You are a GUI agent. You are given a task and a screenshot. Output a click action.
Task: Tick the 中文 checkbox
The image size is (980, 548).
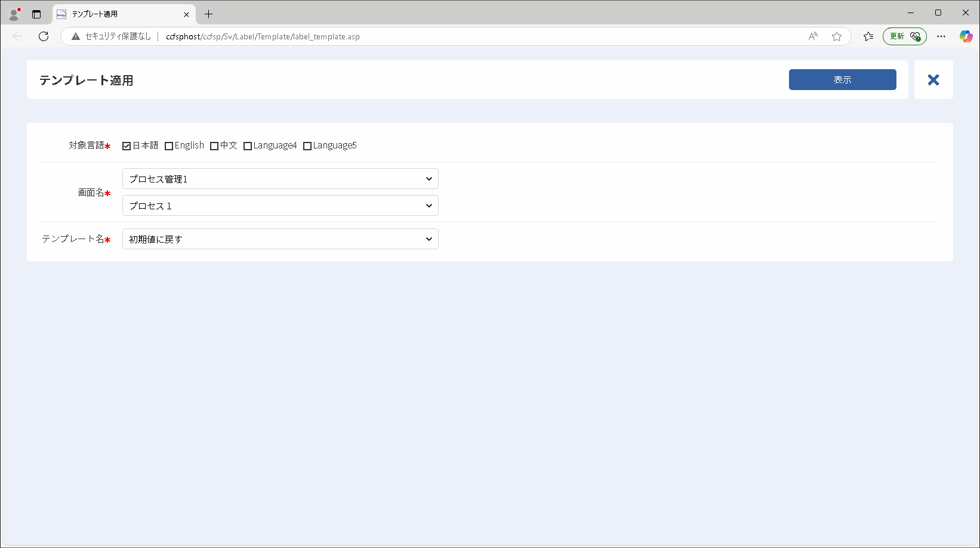coord(214,146)
